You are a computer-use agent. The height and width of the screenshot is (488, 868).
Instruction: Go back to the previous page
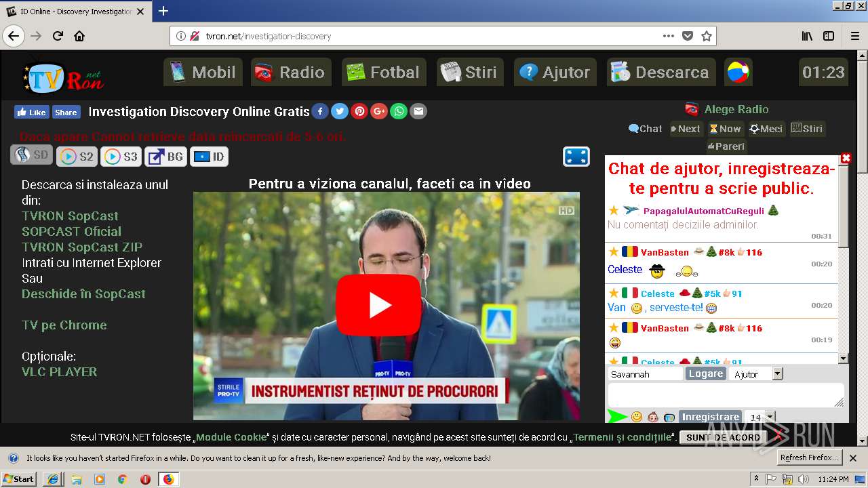tap(14, 36)
